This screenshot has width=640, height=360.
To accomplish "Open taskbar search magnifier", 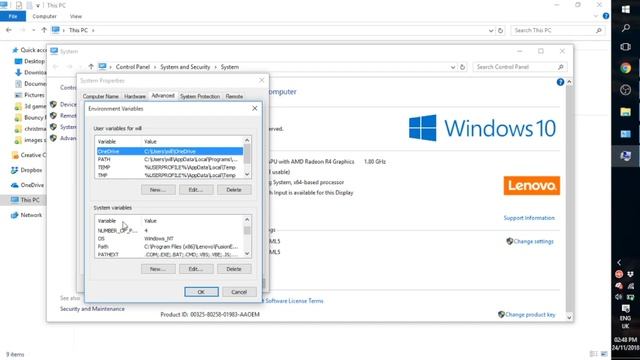I will click(625, 28).
